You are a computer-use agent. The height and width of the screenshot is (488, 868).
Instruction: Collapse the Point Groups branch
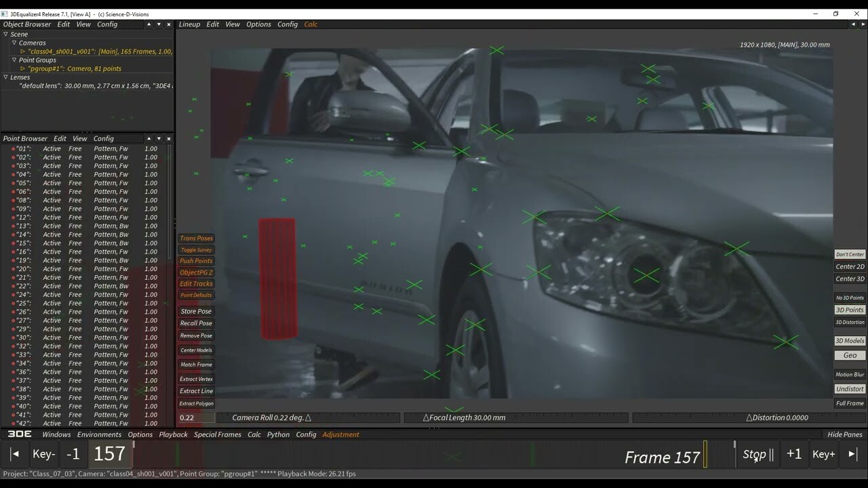pos(14,60)
